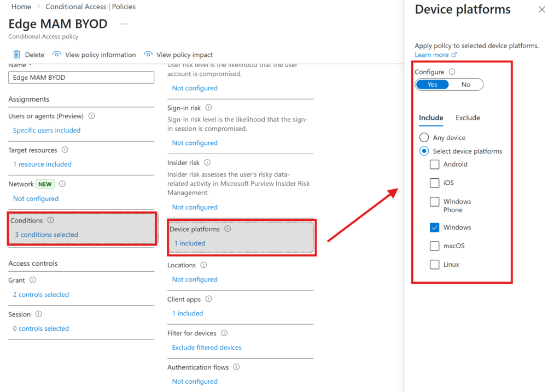Close the Device platforms panel
Viewport: 560px width, 392px height.
542,10
